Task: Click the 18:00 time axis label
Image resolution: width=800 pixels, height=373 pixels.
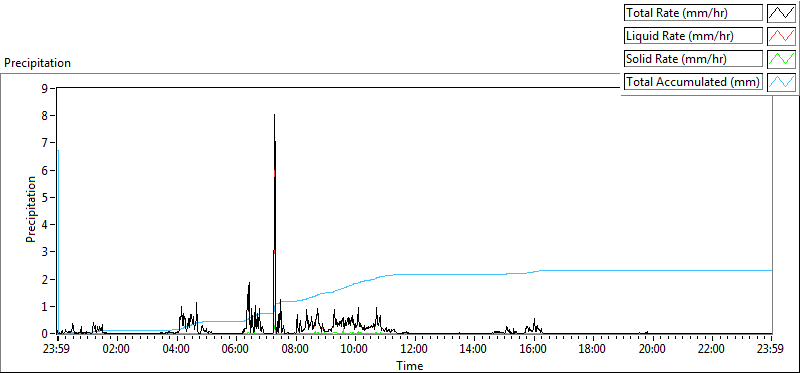Action: click(x=593, y=350)
